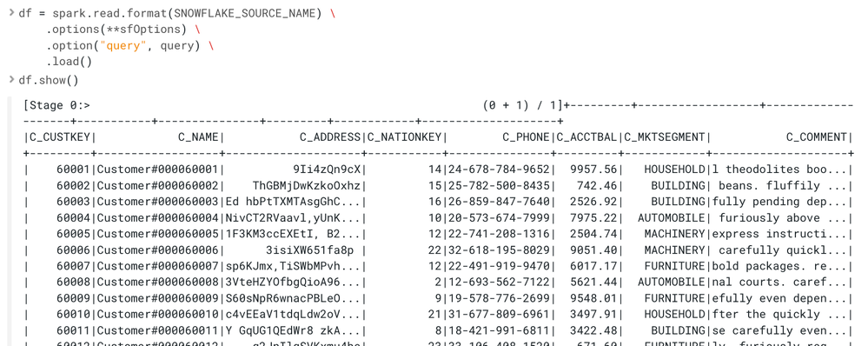The height and width of the screenshot is (346, 868).
Task: Click comment nal courts. caref... cell
Action: pos(779,283)
